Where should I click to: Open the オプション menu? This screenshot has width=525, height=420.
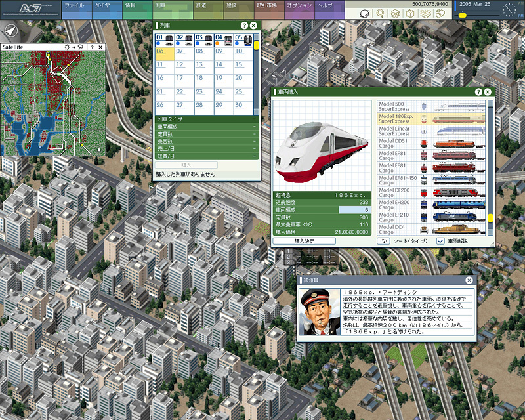point(299,9)
